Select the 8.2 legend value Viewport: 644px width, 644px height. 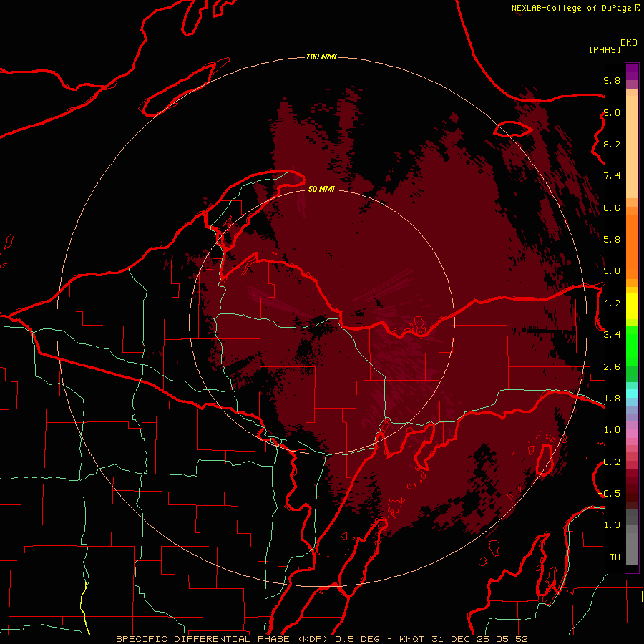[612, 144]
